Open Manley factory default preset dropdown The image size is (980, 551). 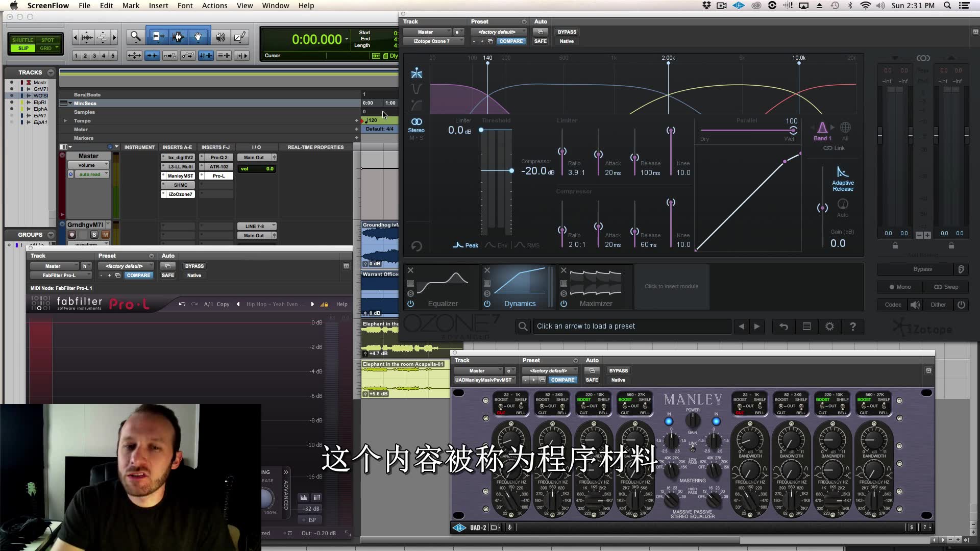pos(550,370)
